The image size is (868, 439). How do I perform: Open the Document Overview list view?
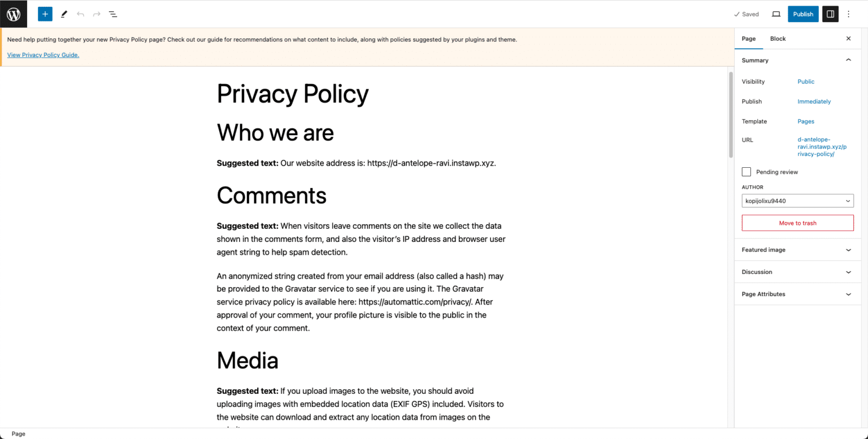coord(112,14)
